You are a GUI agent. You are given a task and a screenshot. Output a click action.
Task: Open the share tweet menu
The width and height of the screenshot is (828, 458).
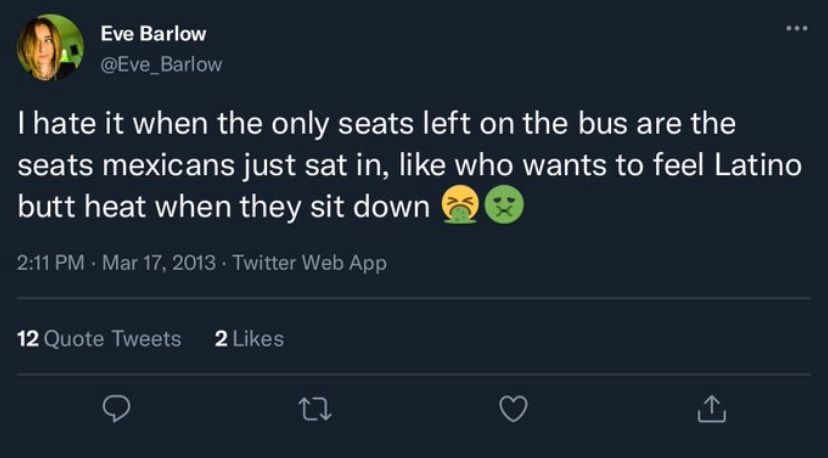pyautogui.click(x=708, y=408)
